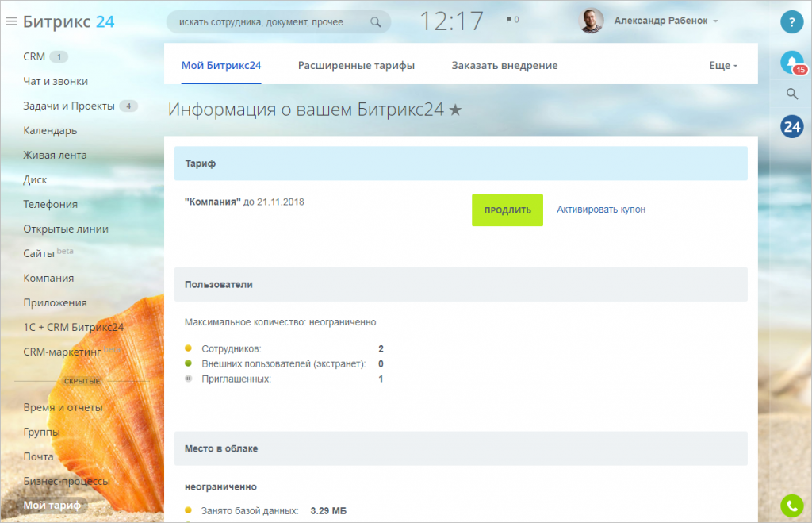Select Мой тариф in the sidebar

(52, 506)
